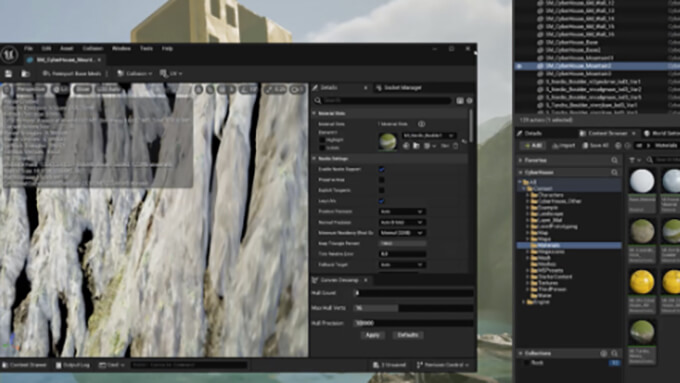Switch to the Socket Manager tab
This screenshot has height=383, width=680.
(399, 88)
